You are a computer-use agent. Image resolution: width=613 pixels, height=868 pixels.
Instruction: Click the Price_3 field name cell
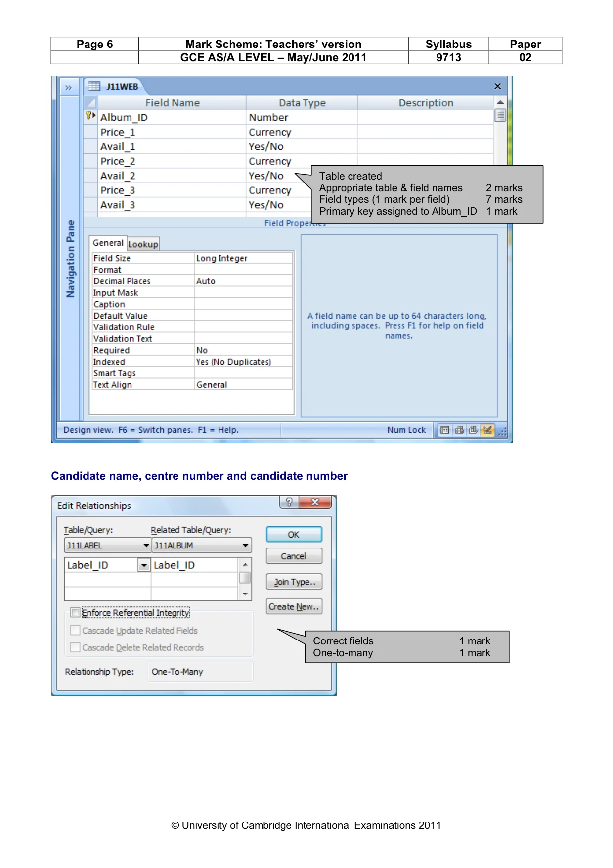click(172, 190)
